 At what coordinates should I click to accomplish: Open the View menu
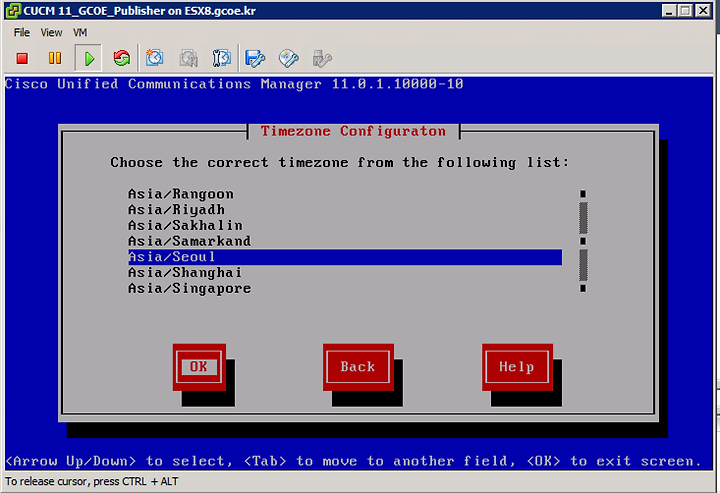[x=51, y=33]
